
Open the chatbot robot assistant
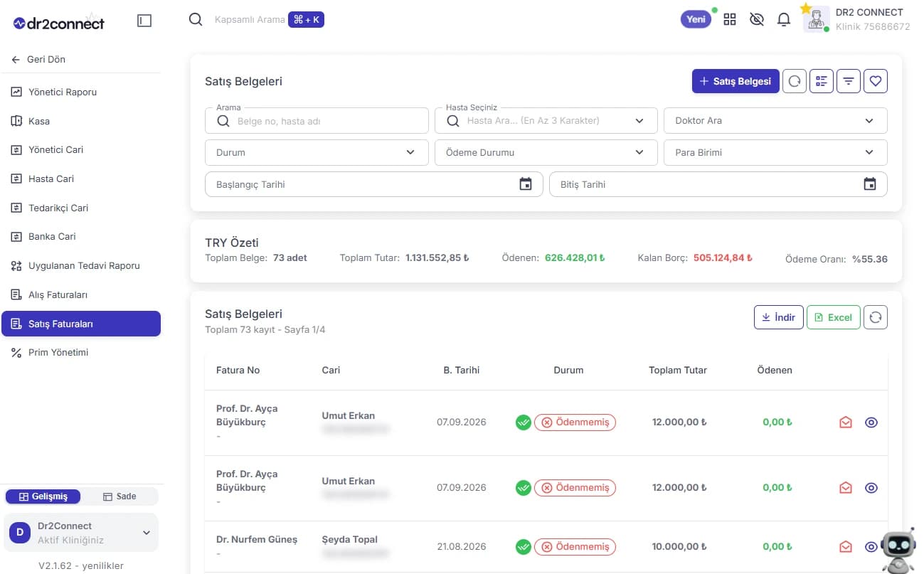click(898, 552)
